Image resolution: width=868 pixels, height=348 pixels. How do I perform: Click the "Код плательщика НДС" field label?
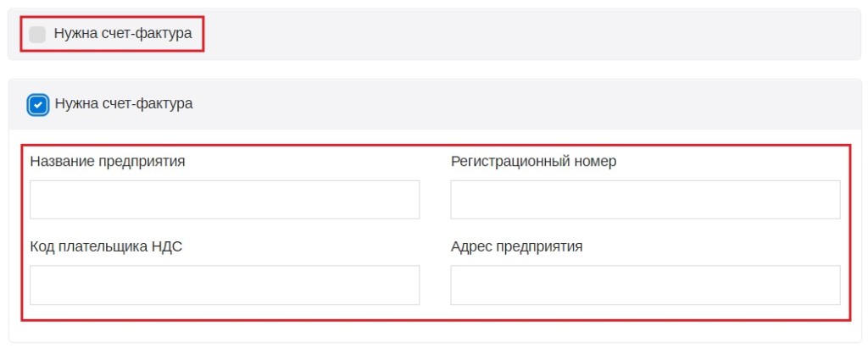click(x=106, y=246)
